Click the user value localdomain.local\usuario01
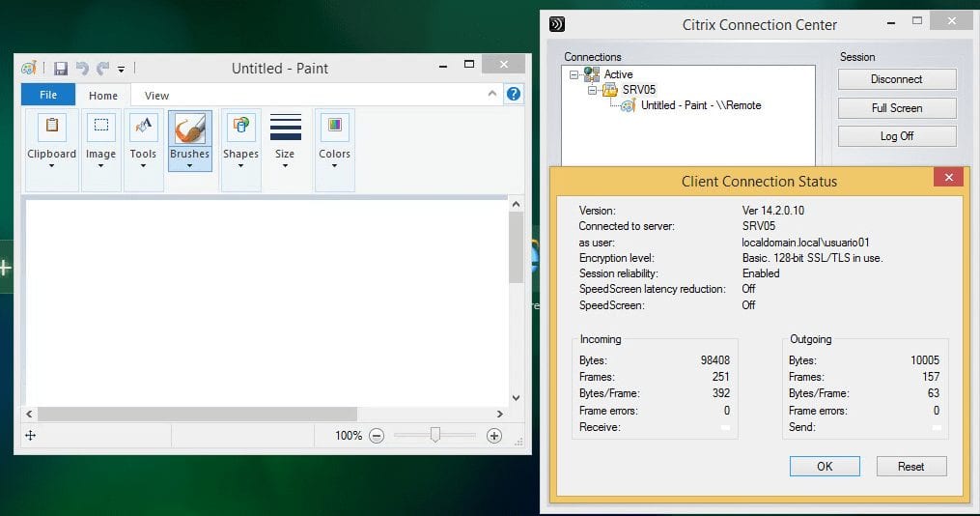The image size is (980, 516). 805,242
